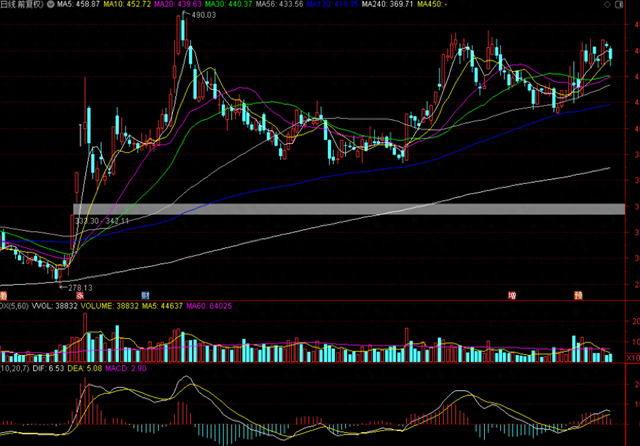Select the blue MA120 indicator label
640x446 pixels.
(332, 4)
